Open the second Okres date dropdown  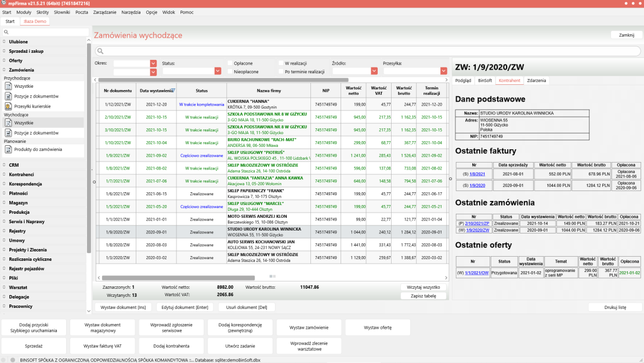click(153, 72)
